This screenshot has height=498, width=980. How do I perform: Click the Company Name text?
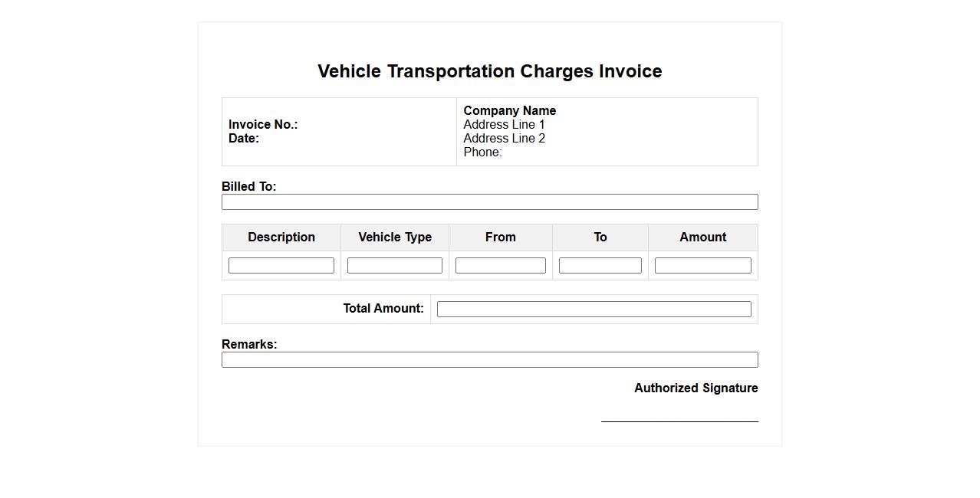(509, 111)
